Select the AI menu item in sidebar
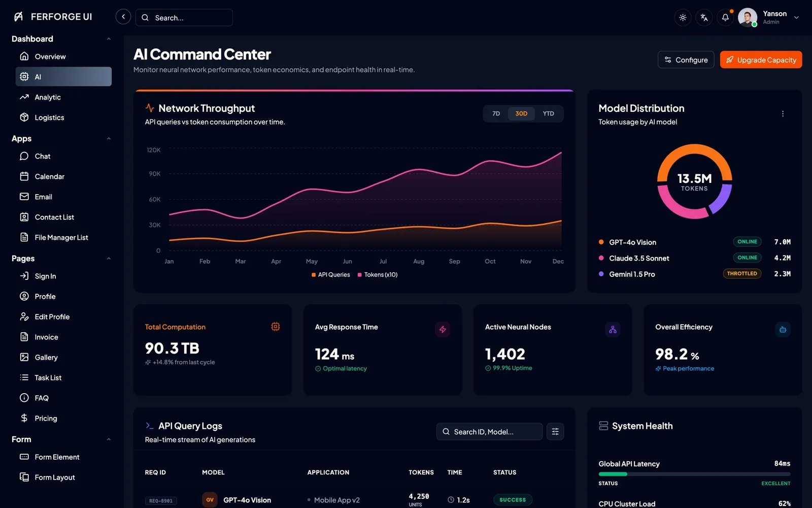This screenshot has height=508, width=812. click(63, 77)
